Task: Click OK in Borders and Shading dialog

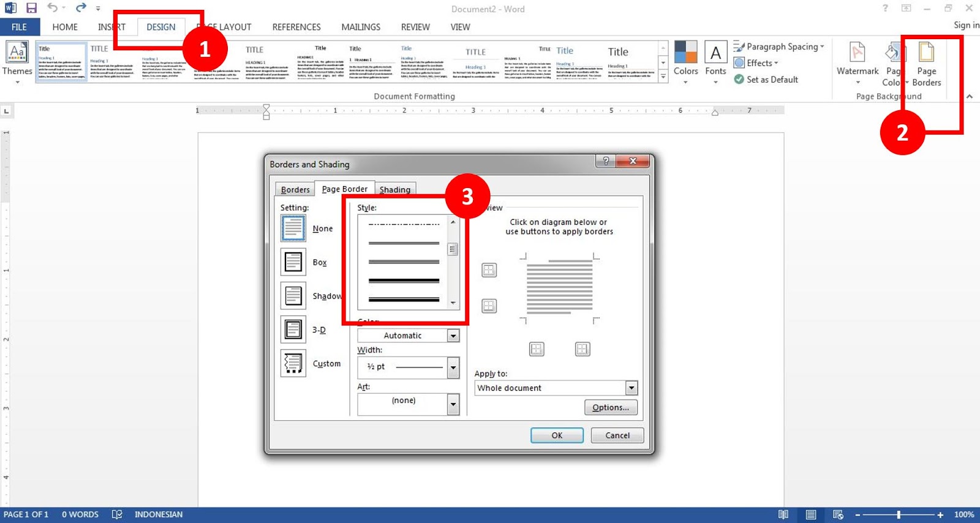Action: coord(557,435)
